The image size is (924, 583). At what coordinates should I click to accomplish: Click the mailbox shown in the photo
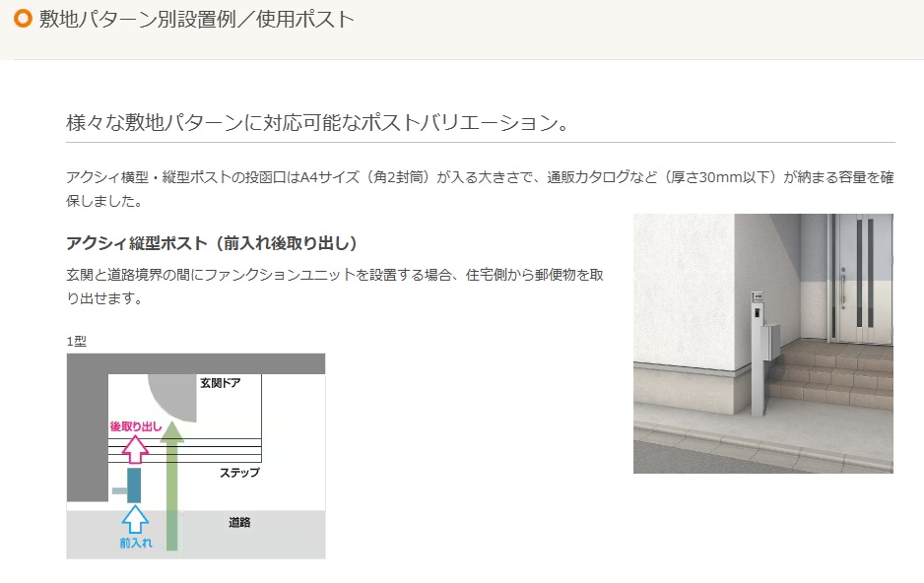pyautogui.click(x=769, y=342)
